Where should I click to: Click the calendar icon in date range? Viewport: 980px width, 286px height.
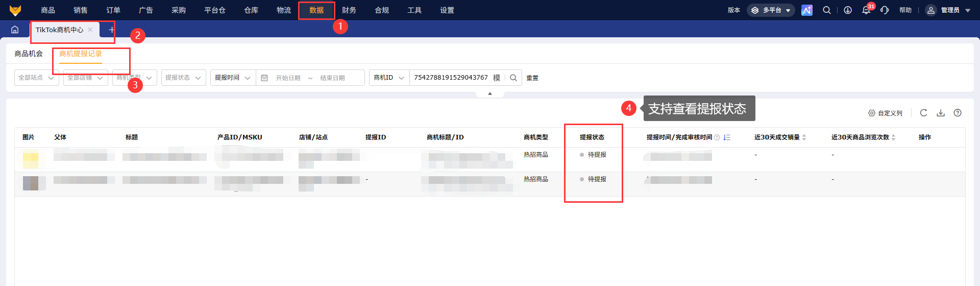264,78
